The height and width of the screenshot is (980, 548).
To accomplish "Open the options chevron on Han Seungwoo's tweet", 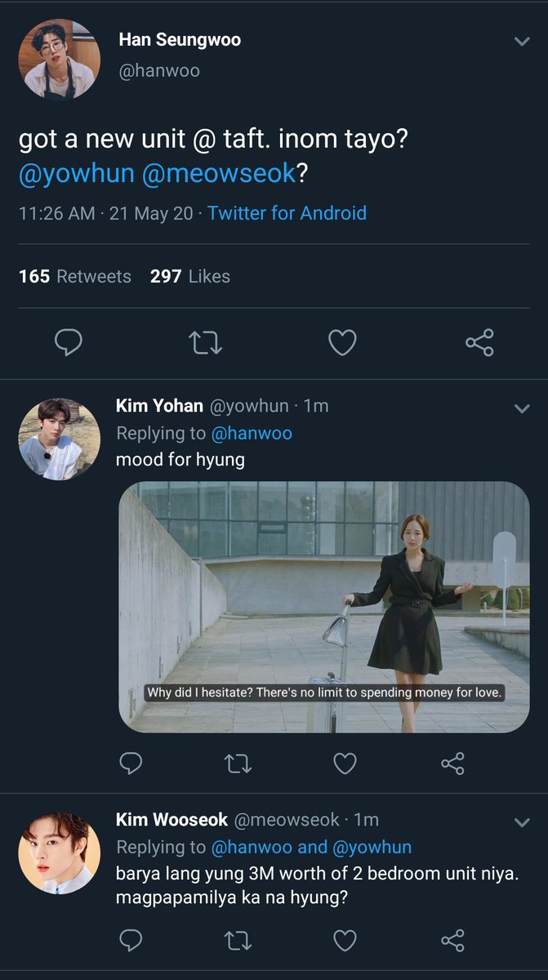I will point(522,42).
